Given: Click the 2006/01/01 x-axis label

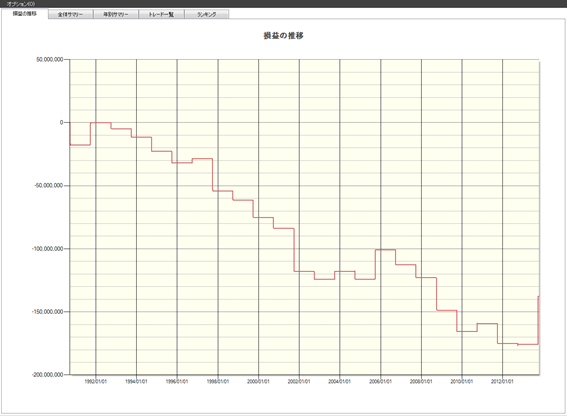Looking at the screenshot, I should pyautogui.click(x=380, y=382).
